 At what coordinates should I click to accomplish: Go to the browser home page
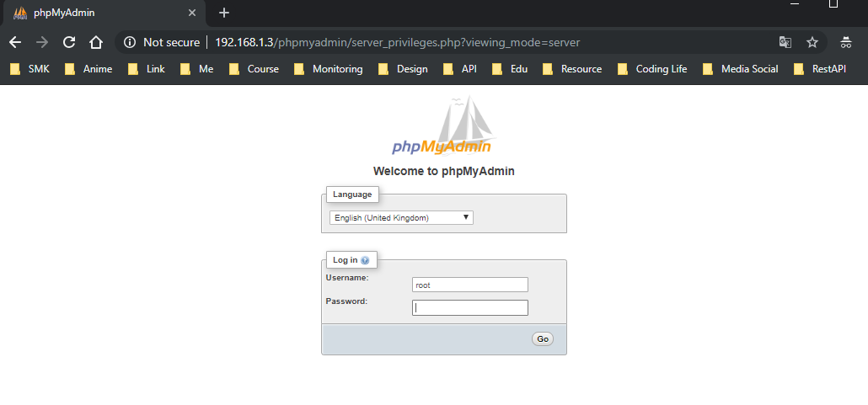pos(96,42)
